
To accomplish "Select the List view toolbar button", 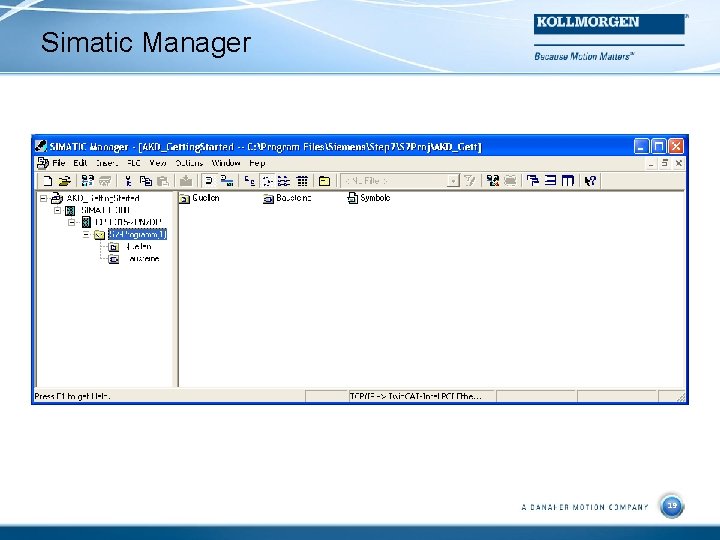I will (284, 181).
